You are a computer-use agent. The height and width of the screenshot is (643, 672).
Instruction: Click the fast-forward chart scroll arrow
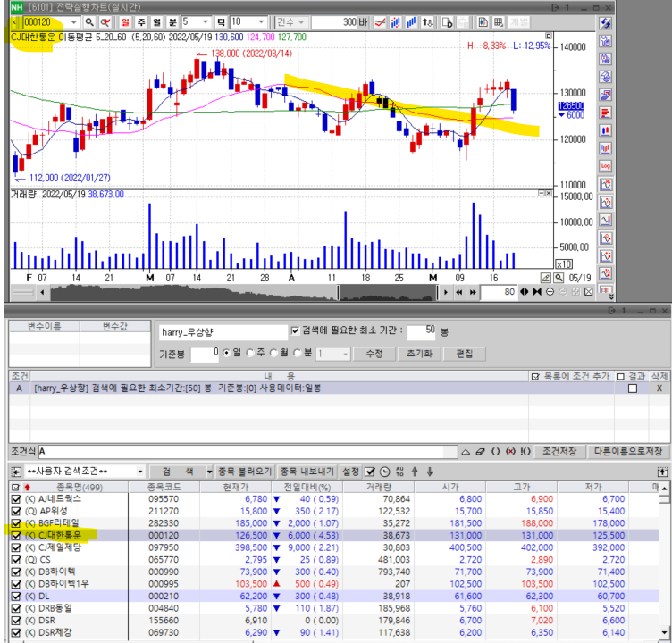coord(474,292)
